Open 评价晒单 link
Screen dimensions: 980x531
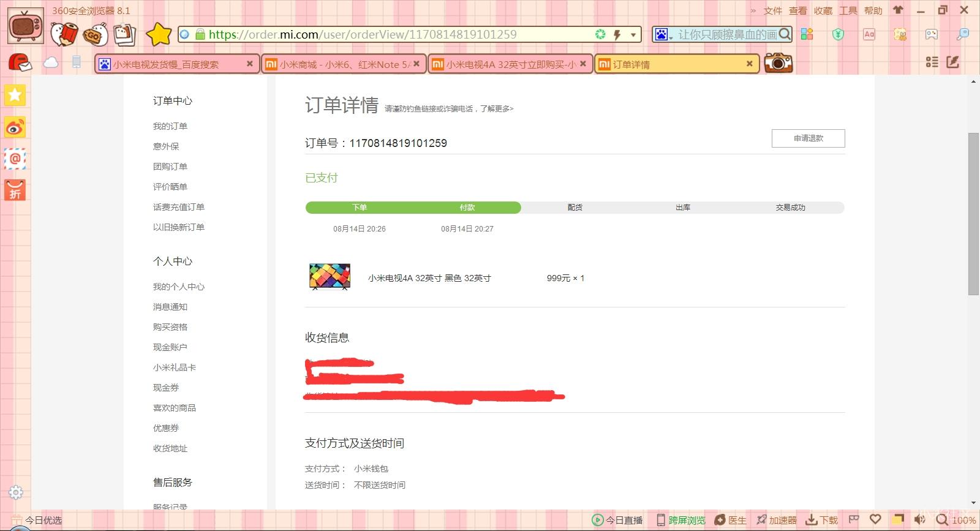coord(170,187)
